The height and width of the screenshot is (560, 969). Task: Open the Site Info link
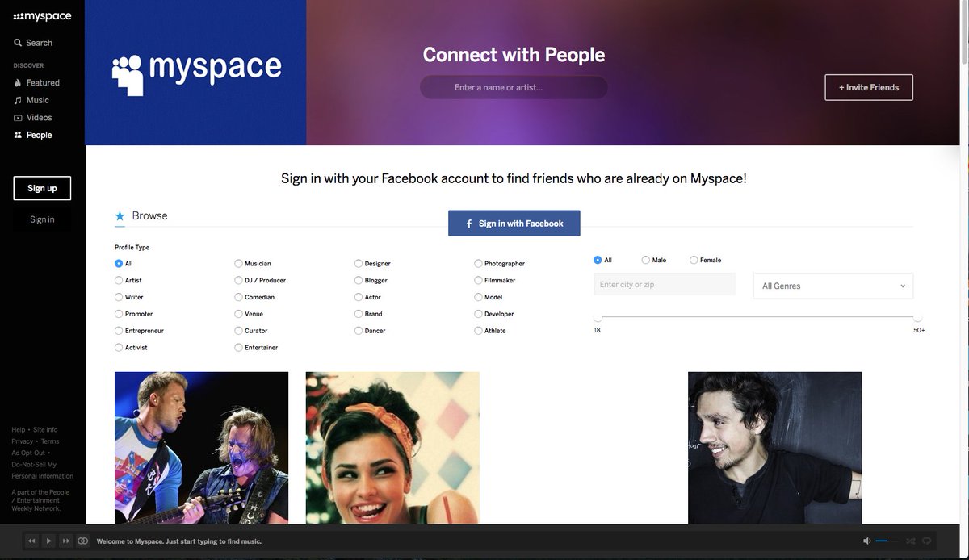point(45,430)
